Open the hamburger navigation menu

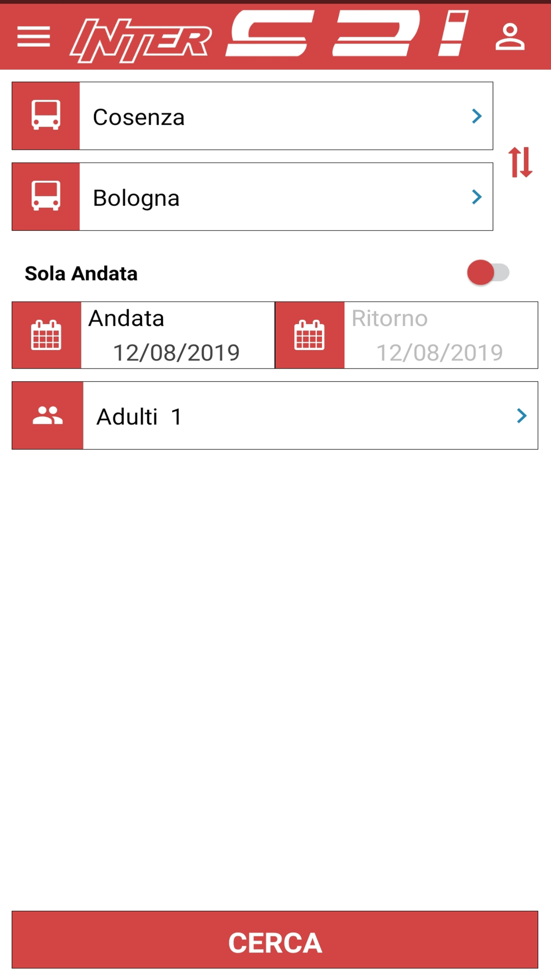34,36
